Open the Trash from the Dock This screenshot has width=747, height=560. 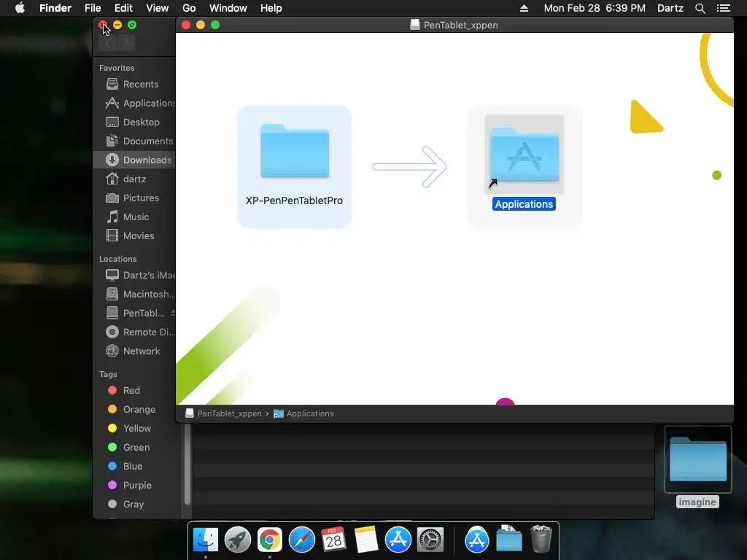541,539
